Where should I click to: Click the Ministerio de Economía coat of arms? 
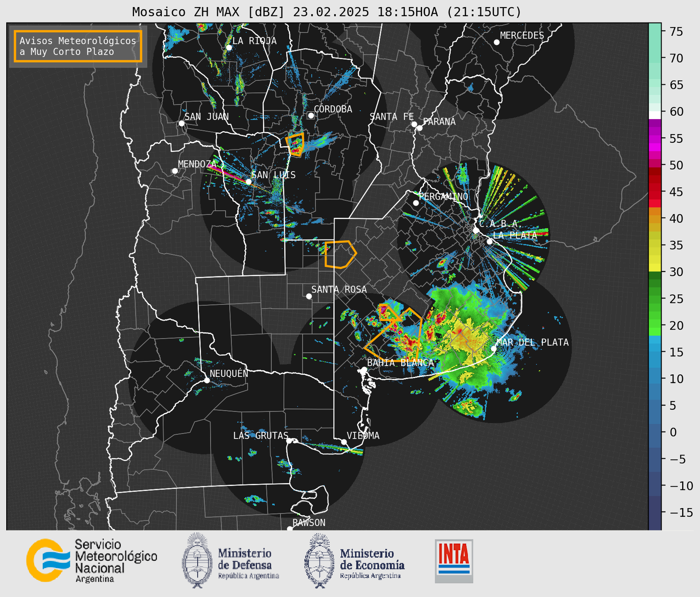[x=320, y=561]
